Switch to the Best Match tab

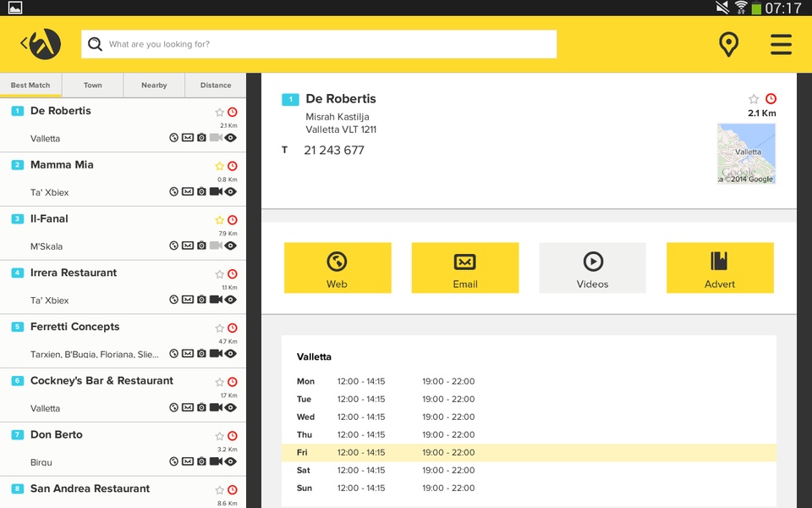tap(30, 85)
